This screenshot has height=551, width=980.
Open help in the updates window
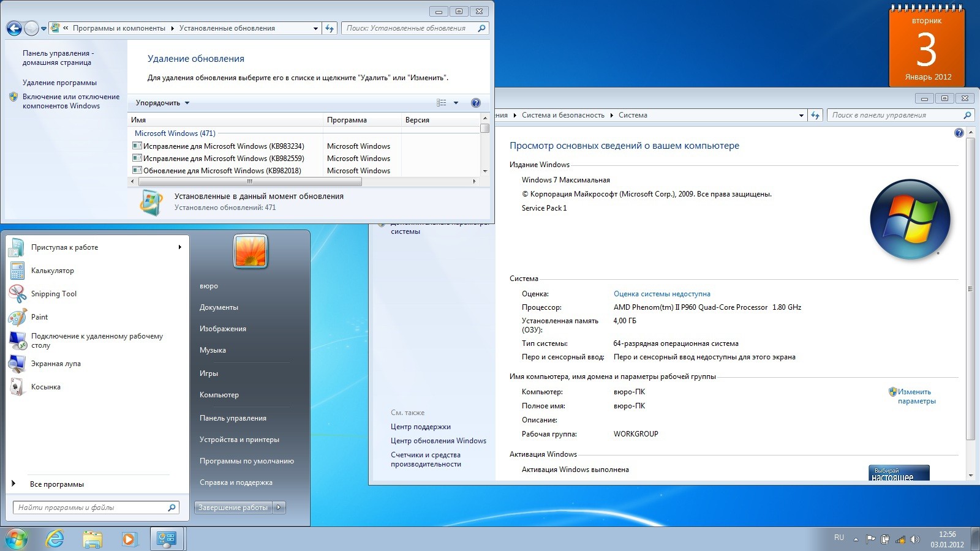[x=476, y=103]
